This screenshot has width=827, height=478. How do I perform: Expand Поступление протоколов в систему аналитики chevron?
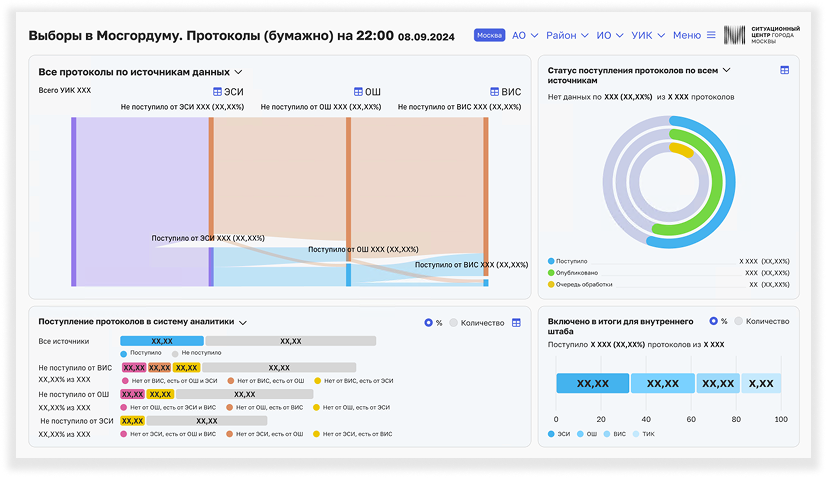point(243,322)
